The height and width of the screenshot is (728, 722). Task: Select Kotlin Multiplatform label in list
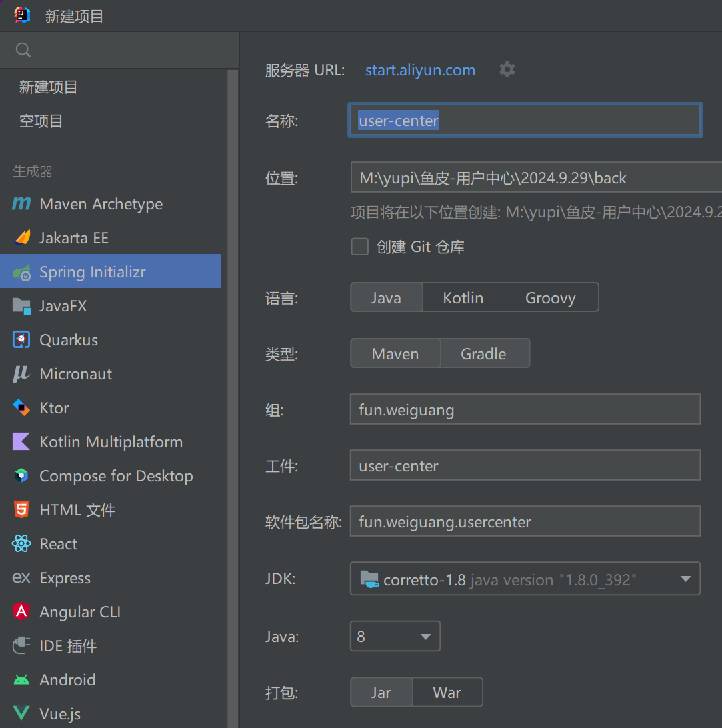point(111,441)
